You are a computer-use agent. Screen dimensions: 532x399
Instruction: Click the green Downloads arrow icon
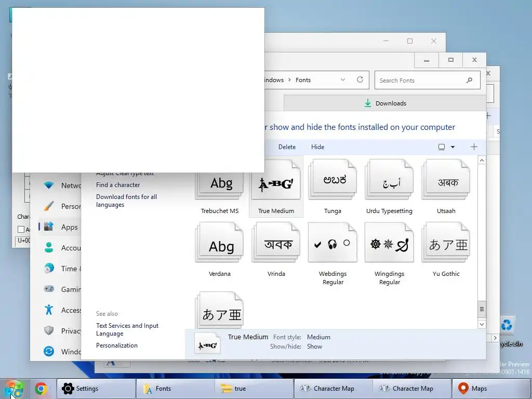(x=367, y=103)
